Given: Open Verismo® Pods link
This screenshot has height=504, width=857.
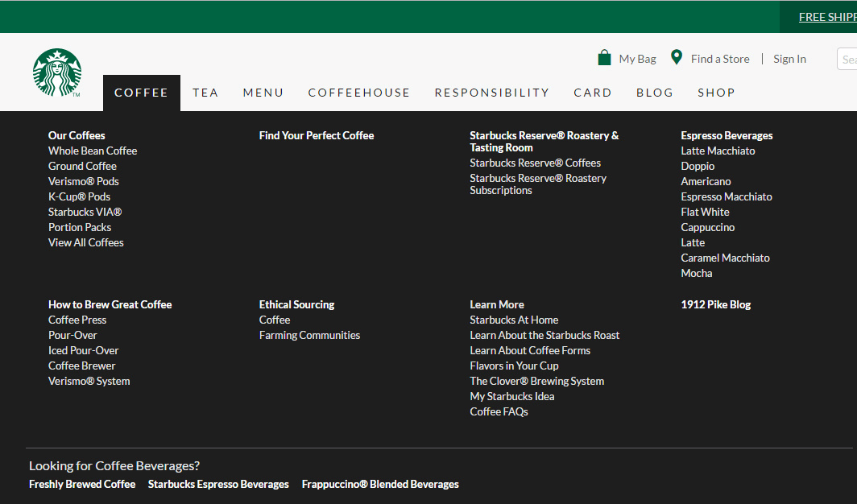Looking at the screenshot, I should (83, 181).
